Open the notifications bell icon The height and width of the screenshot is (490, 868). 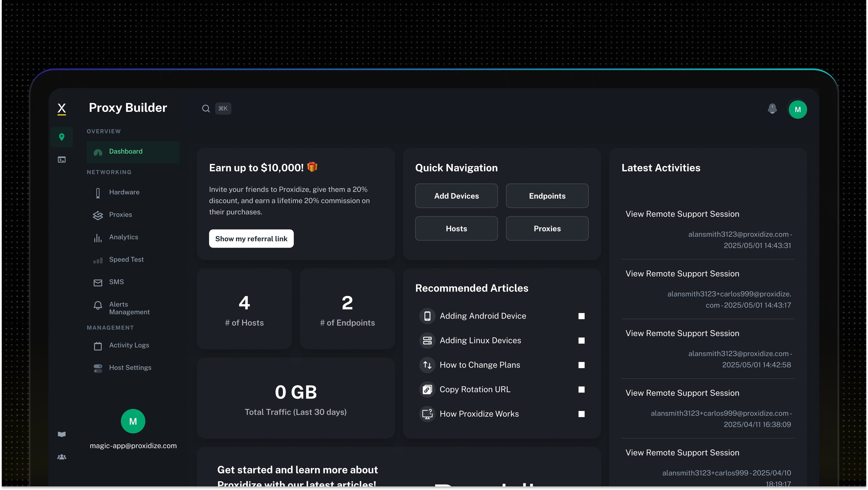772,109
